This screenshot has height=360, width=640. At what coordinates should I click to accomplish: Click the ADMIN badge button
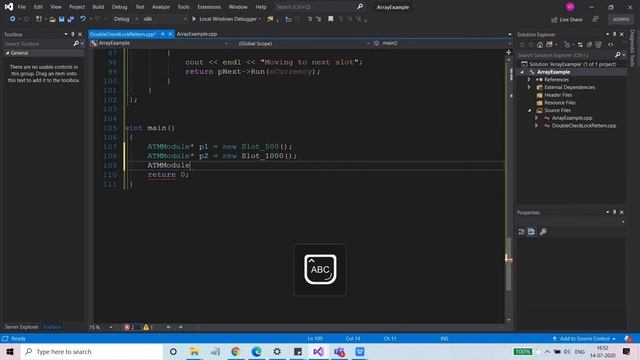pyautogui.click(x=620, y=19)
